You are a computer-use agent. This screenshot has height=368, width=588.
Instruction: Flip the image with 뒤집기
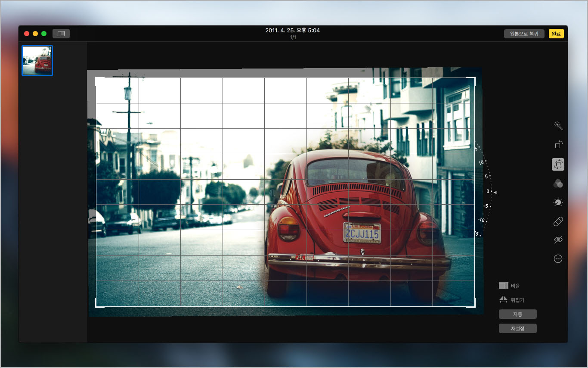(511, 300)
